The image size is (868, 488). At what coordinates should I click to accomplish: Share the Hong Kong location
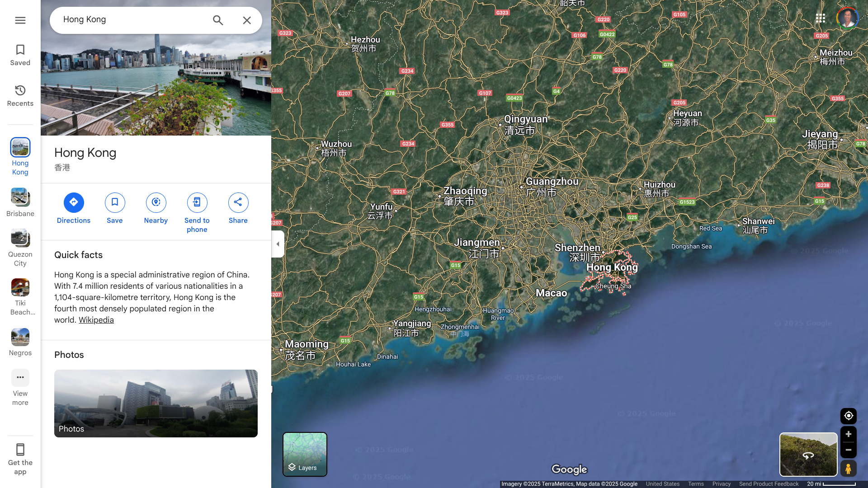pyautogui.click(x=238, y=203)
